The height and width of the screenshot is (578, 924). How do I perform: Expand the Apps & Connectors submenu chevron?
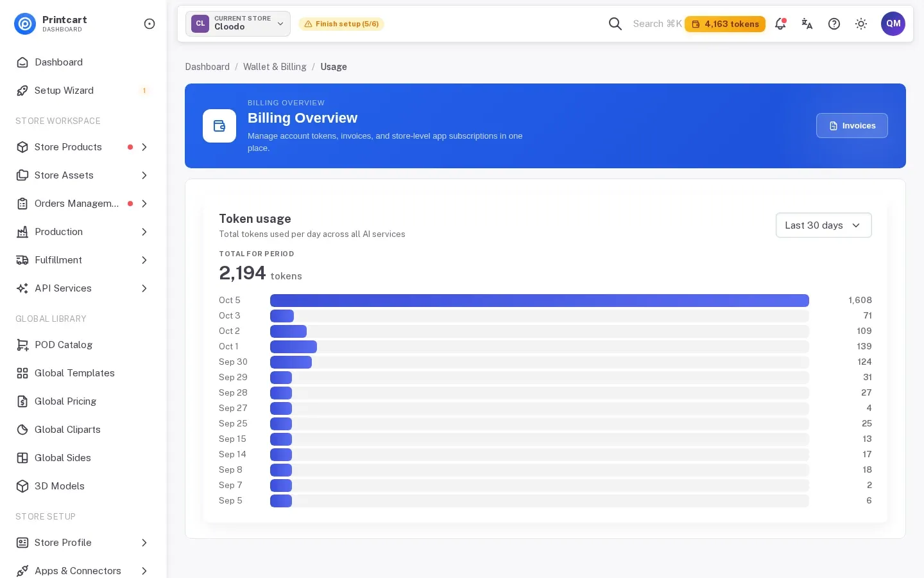click(144, 571)
